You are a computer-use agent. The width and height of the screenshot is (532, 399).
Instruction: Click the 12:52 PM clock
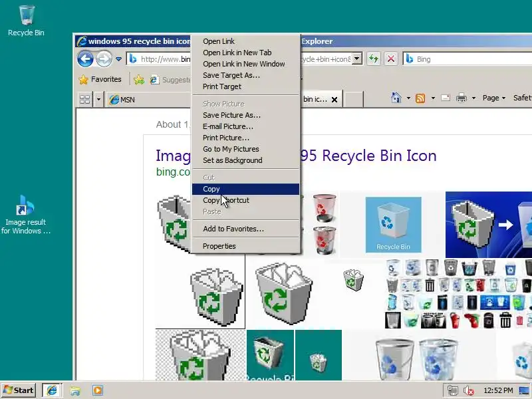pyautogui.click(x=498, y=390)
